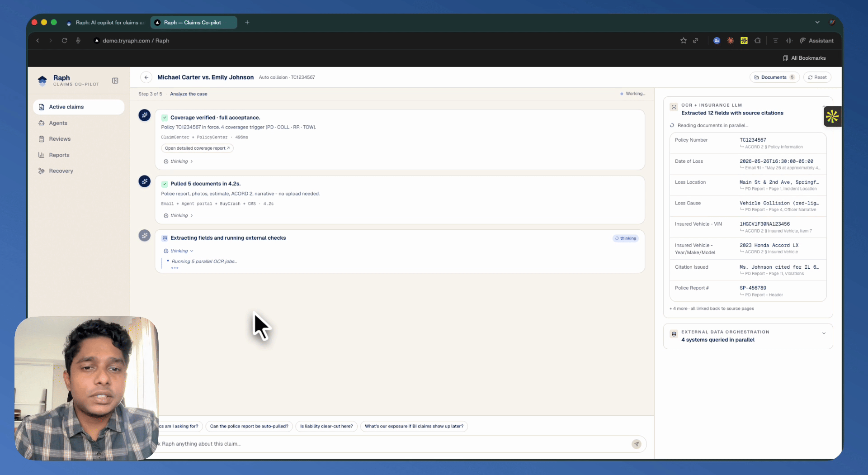
Task: Select the VIN value 1HGCV1F30NA123456
Action: click(x=764, y=224)
